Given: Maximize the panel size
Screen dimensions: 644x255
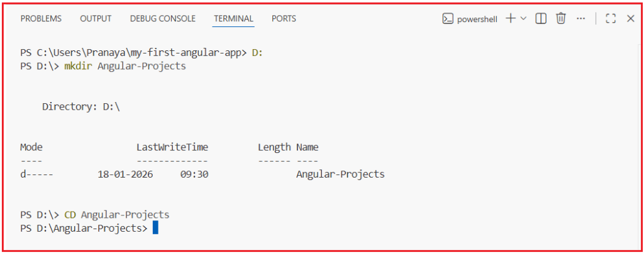Looking at the screenshot, I should (x=610, y=19).
